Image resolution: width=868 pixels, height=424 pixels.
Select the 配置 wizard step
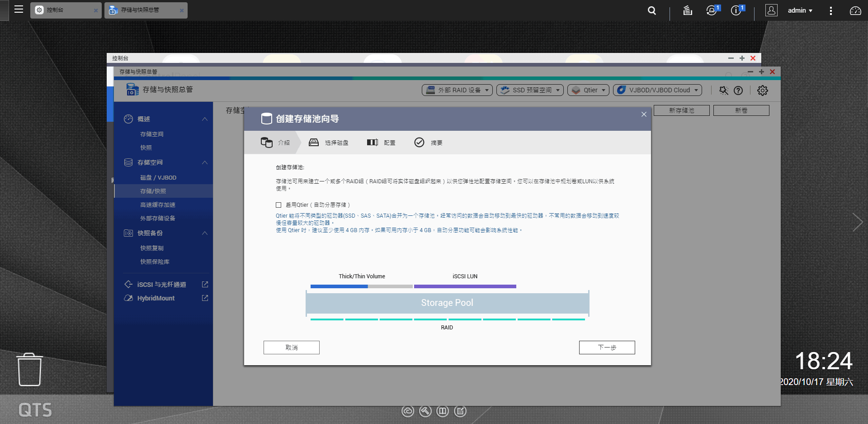click(381, 143)
